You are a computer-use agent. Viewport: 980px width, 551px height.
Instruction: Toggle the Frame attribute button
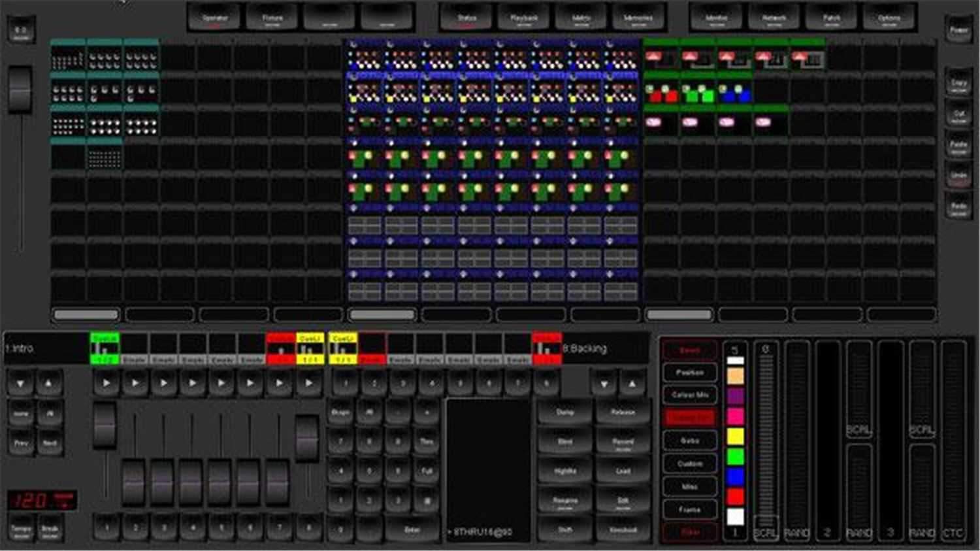pyautogui.click(x=690, y=510)
